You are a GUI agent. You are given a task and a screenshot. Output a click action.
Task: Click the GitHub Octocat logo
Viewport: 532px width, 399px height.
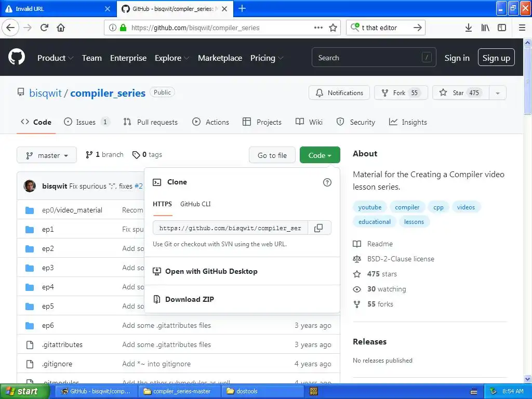17,57
